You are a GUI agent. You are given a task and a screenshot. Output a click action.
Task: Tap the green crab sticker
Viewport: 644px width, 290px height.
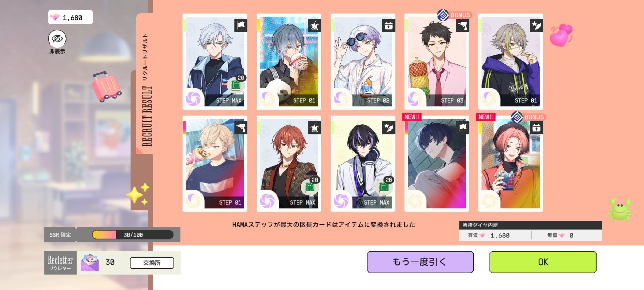point(620,210)
